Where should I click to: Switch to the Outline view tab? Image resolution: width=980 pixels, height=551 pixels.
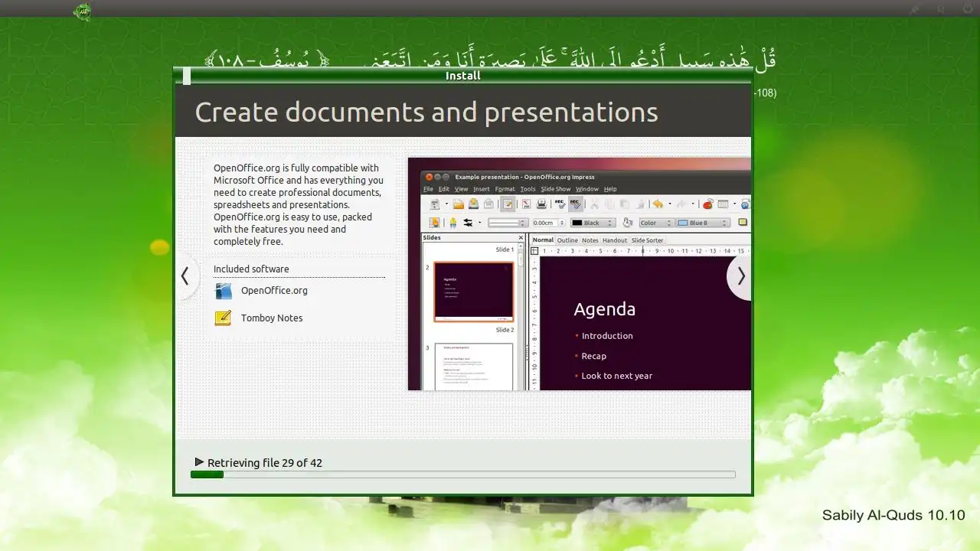[x=567, y=240]
